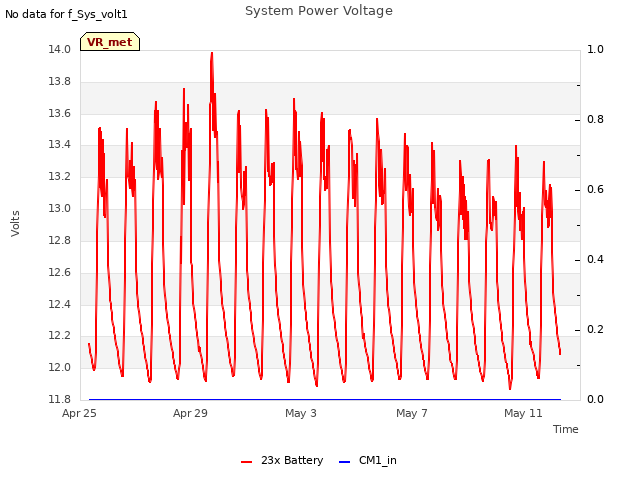
Task: Click the blue CM1_in legend swatch
Action: 344,462
